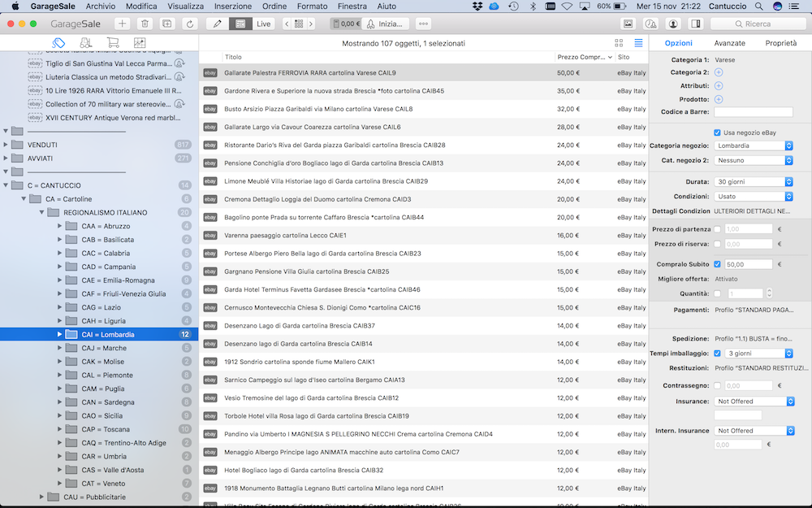
Task: Click the Live mode button
Action: (x=264, y=24)
